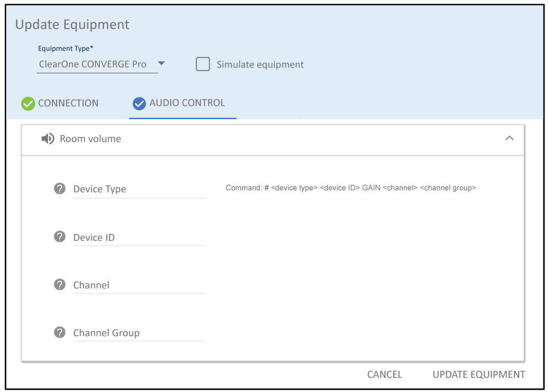Viewport: 548px width, 392px height.
Task: Select the ClearOne CONVERGE Pro combo box
Action: (93, 64)
